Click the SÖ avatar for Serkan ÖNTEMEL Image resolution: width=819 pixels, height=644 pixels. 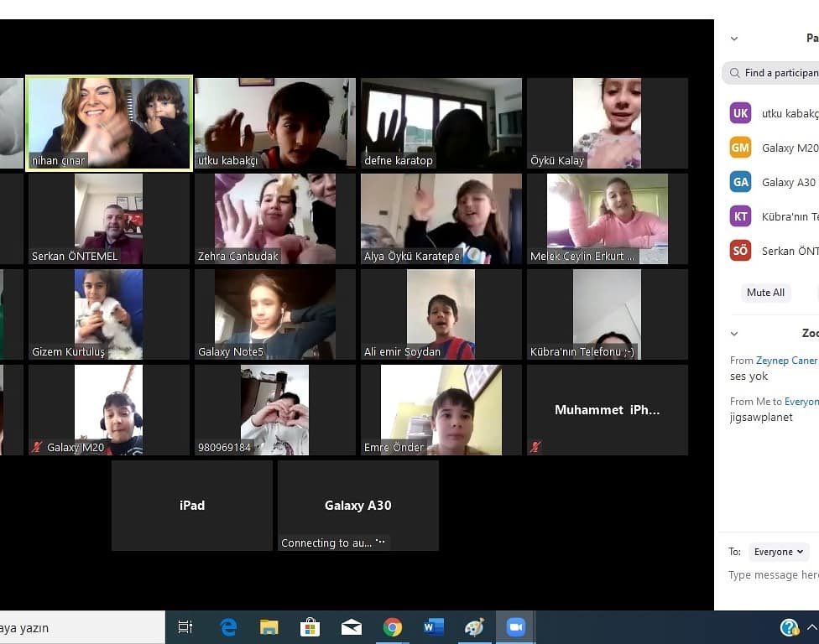click(x=740, y=251)
